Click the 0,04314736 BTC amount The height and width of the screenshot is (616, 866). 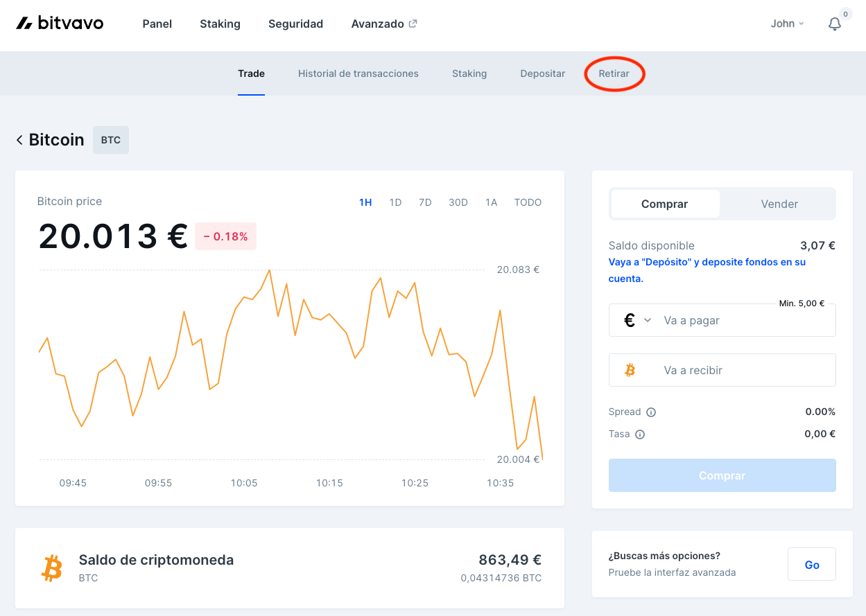(501, 578)
